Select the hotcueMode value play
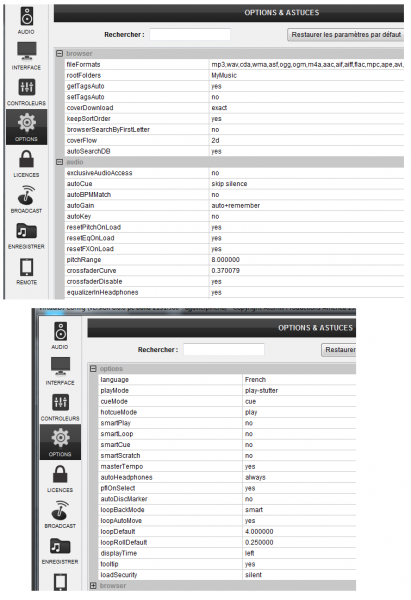411x600 pixels. pos(251,412)
